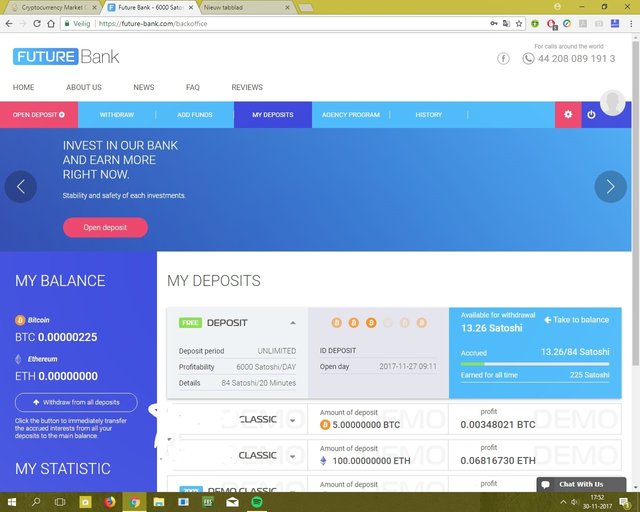The image size is (640, 512).
Task: Click the last coin icon in Free Deposit
Action: [422, 323]
